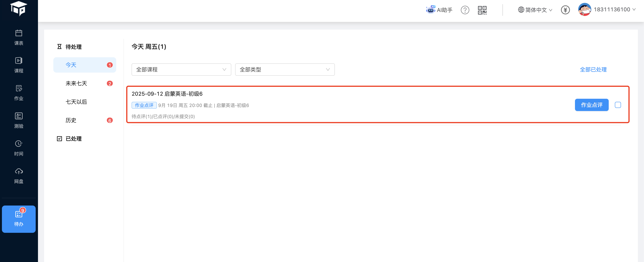644x262 pixels.
Task: Open the 网盘 cloud drive icon
Action: (19, 176)
